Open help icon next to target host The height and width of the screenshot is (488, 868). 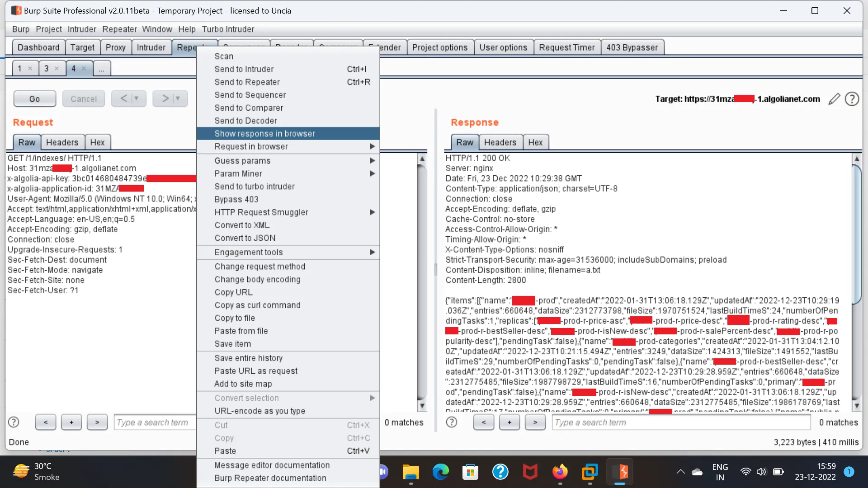coord(852,99)
